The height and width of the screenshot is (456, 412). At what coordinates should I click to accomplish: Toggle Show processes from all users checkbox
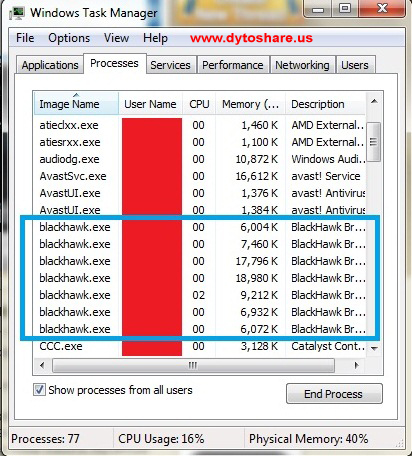(x=39, y=390)
